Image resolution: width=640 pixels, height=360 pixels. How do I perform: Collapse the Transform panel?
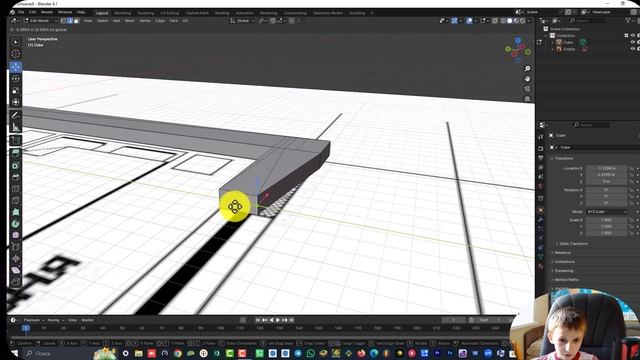point(563,158)
